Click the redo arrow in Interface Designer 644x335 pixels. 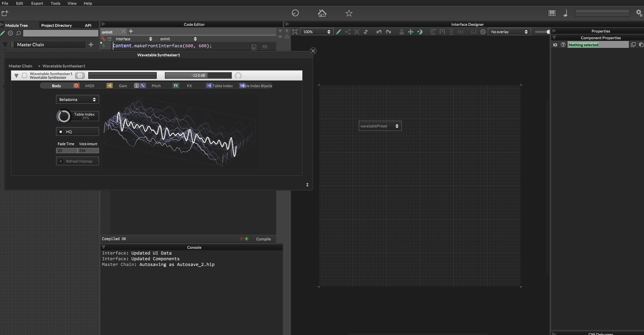tap(389, 32)
